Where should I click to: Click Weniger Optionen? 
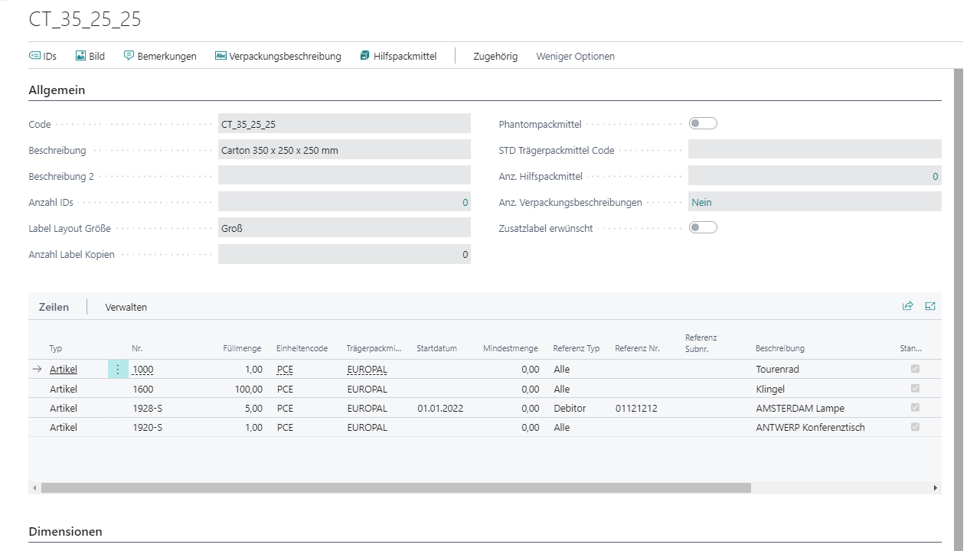(575, 56)
